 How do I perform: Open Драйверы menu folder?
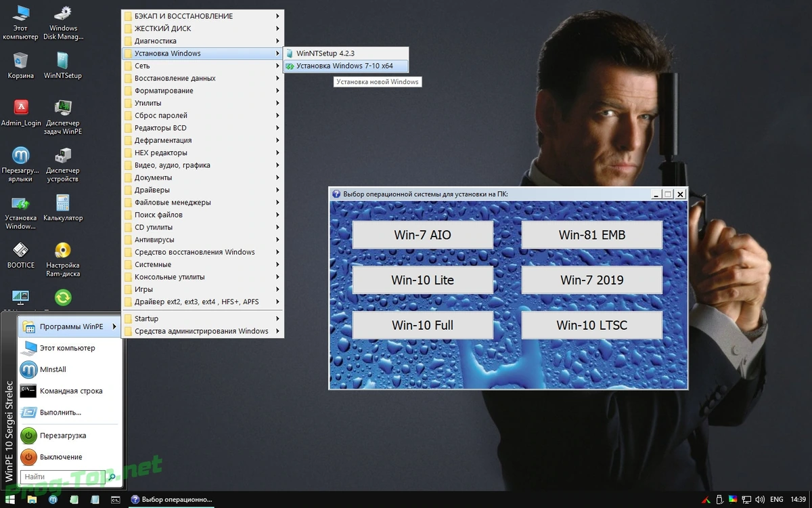tap(203, 190)
